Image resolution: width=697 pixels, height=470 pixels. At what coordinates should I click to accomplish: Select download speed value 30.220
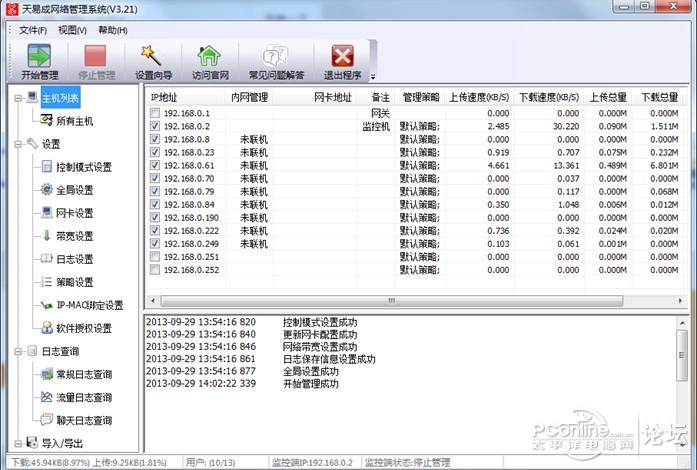tap(566, 126)
